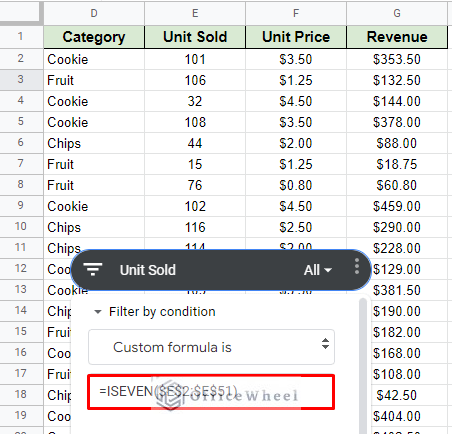Viewport: 452px width, 434px height.
Task: Click revenue cell $290.00
Action: 397,227
